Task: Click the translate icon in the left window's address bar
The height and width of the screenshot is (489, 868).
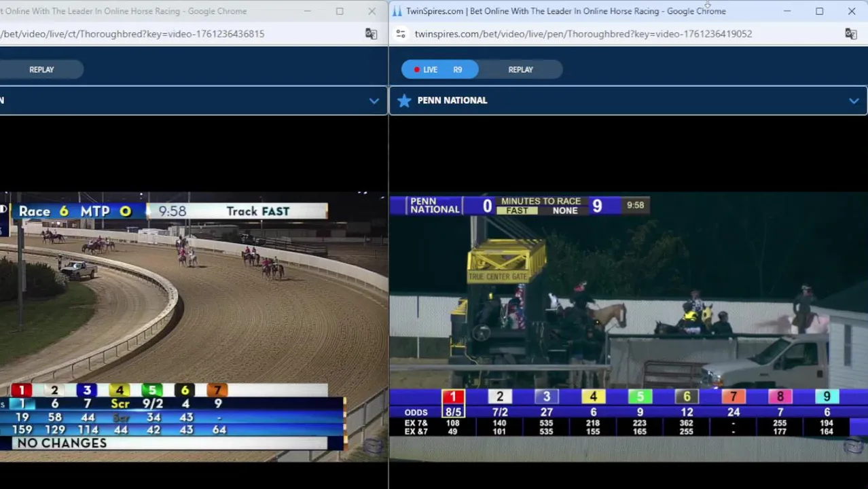Action: pyautogui.click(x=371, y=34)
